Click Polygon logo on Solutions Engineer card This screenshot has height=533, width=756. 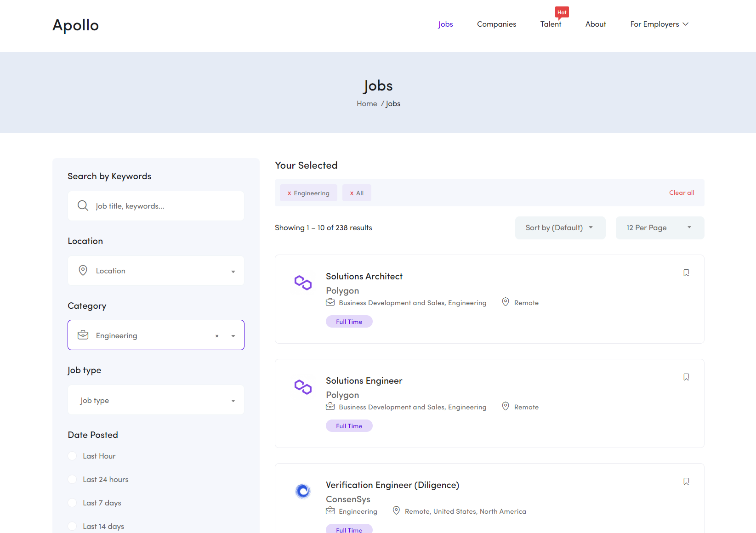click(303, 387)
